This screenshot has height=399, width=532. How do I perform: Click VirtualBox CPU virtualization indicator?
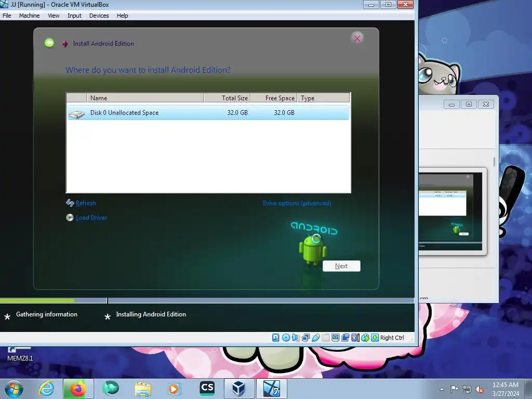click(355, 338)
